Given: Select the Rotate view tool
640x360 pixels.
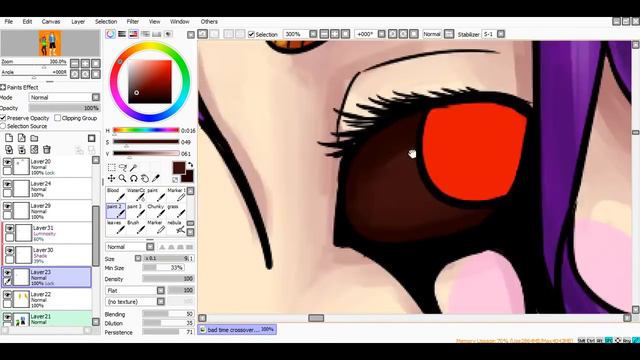Looking at the screenshot, I should [133, 178].
